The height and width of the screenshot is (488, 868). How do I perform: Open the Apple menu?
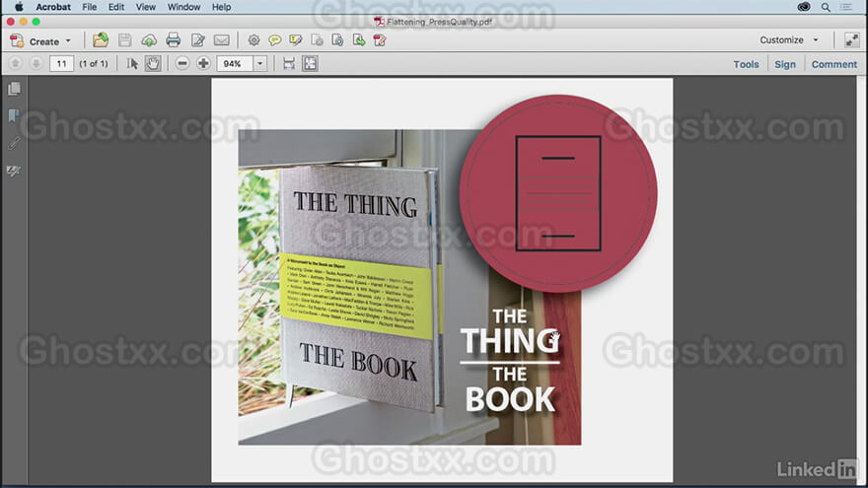click(x=19, y=7)
